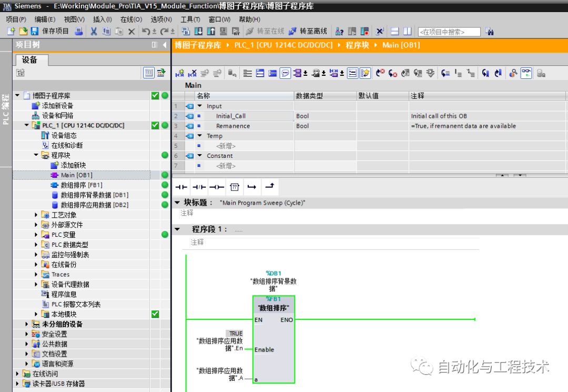Open 项目(P) menu
This screenshot has height=392, width=568.
pyautogui.click(x=16, y=19)
